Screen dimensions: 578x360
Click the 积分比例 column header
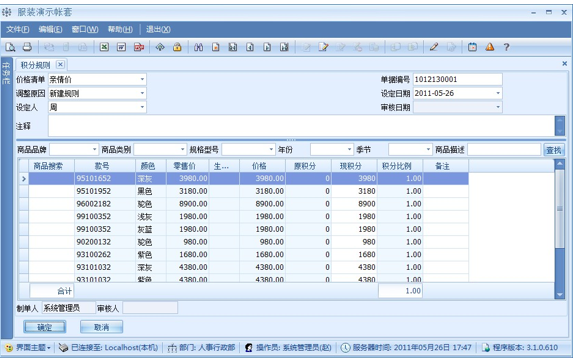click(400, 166)
